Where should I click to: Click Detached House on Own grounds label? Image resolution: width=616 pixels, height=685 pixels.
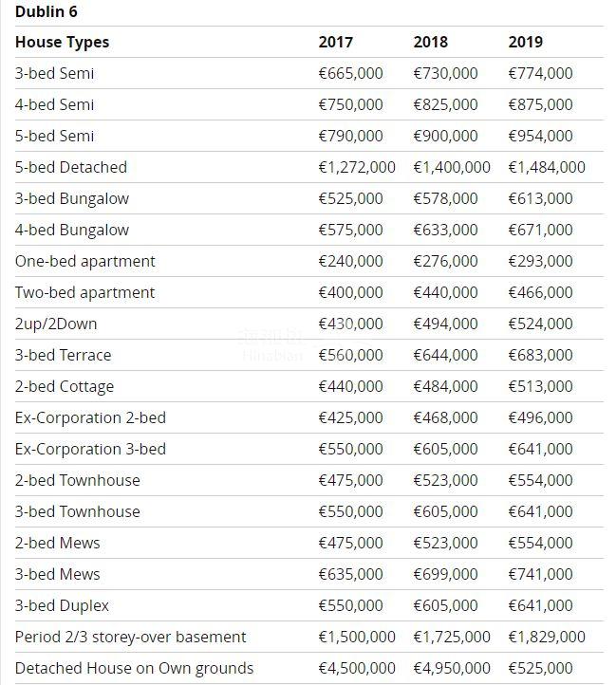coord(134,668)
